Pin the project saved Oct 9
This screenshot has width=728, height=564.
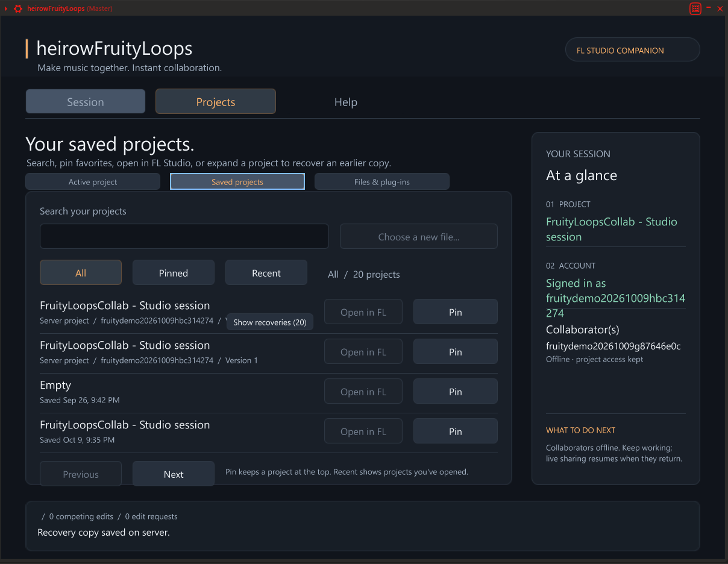pos(456,431)
